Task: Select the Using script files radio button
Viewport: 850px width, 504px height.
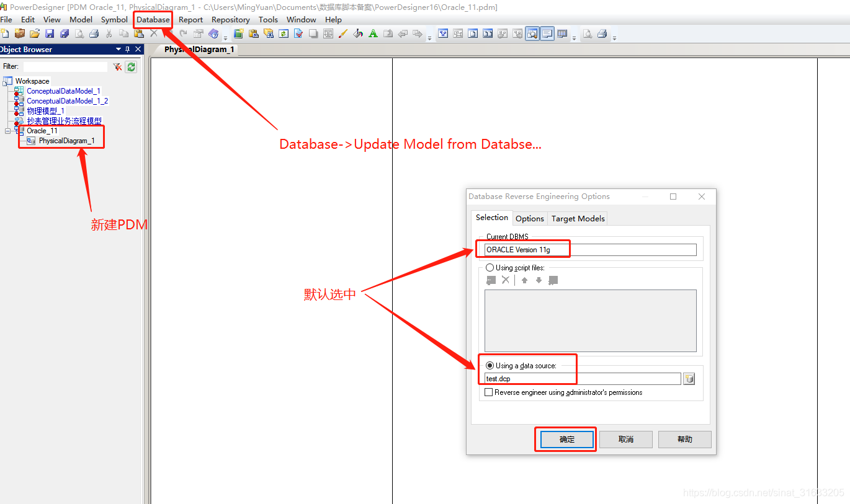Action: pos(490,268)
